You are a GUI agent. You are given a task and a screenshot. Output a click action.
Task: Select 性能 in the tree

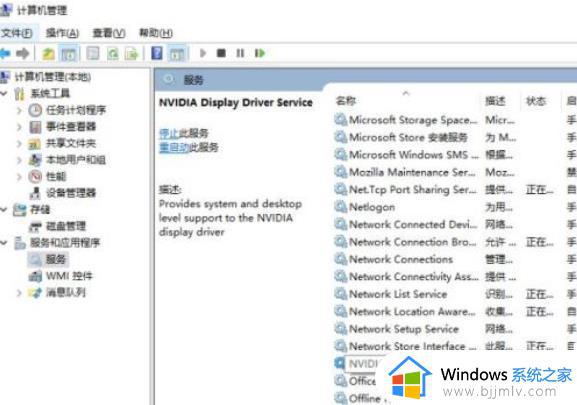point(56,176)
